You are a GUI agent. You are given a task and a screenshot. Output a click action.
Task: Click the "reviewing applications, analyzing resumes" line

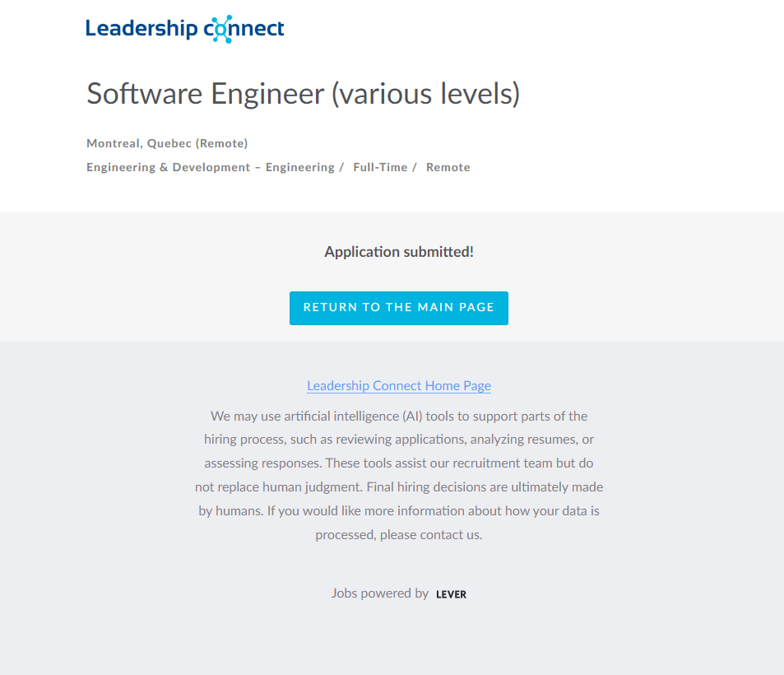tap(399, 440)
